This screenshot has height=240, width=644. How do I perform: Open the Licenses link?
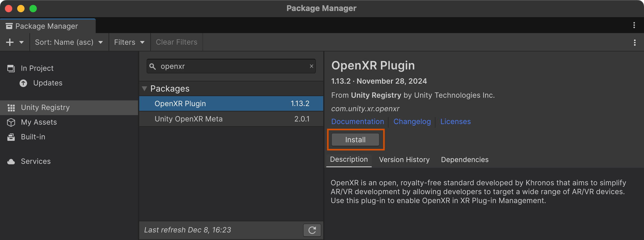[x=455, y=122]
